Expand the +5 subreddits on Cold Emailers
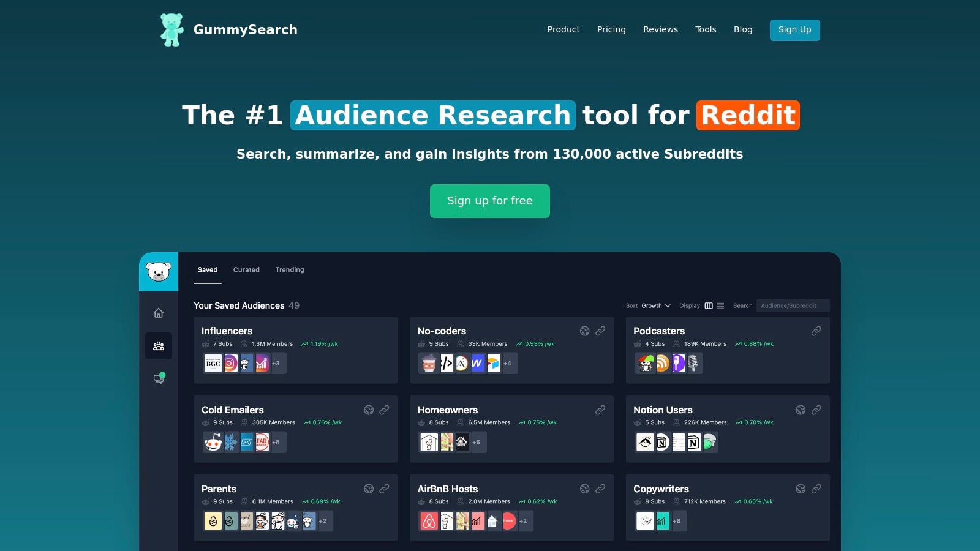 275,441
